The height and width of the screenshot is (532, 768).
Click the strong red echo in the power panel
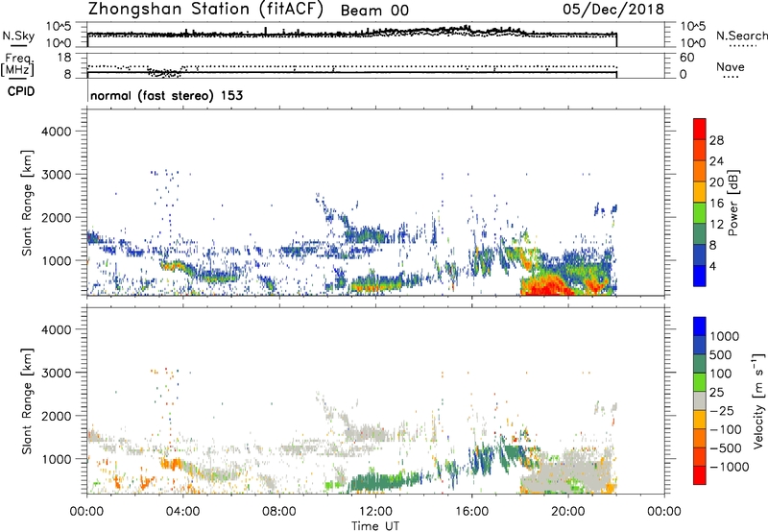point(546,284)
